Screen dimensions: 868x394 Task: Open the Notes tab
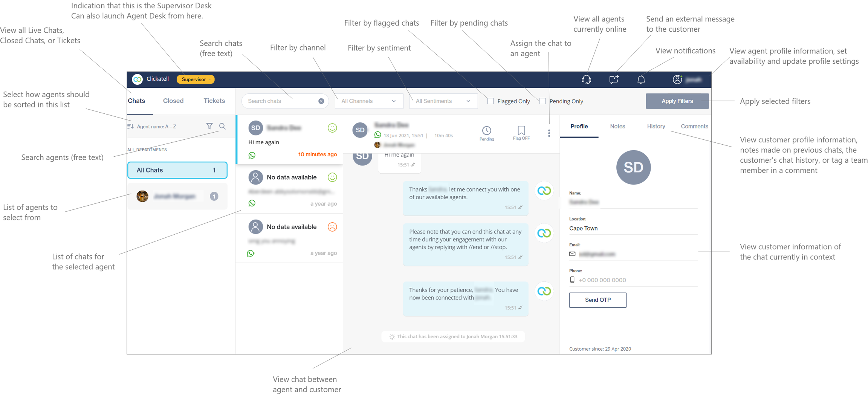click(x=617, y=127)
